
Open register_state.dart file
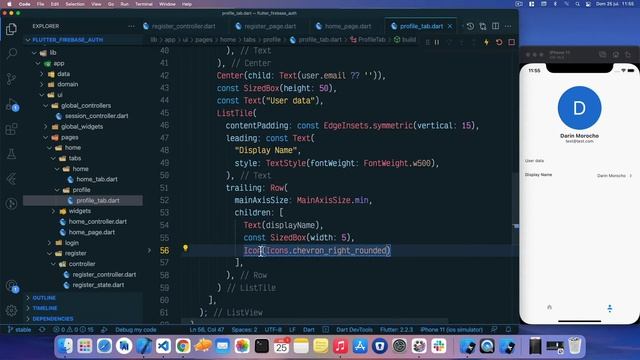tap(98, 285)
